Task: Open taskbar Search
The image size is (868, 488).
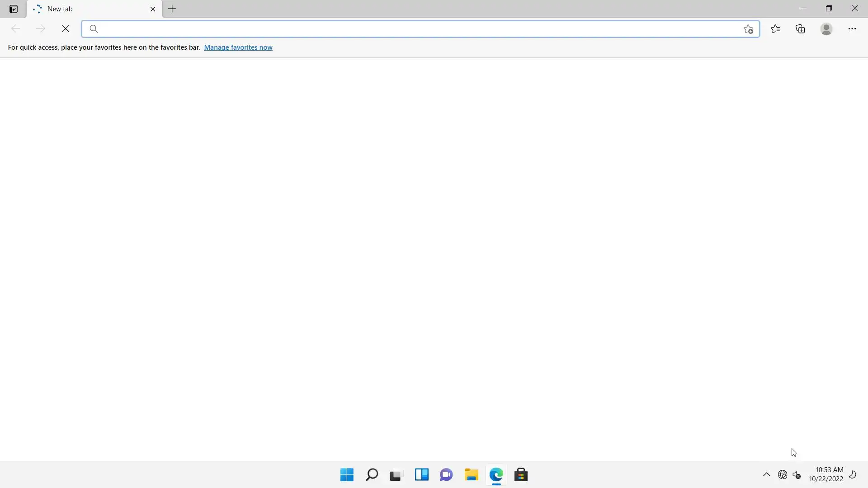Action: 372,475
